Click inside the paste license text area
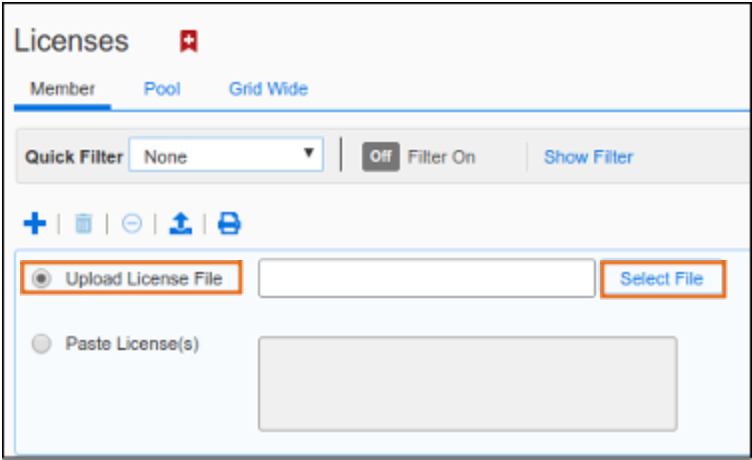 [468, 384]
